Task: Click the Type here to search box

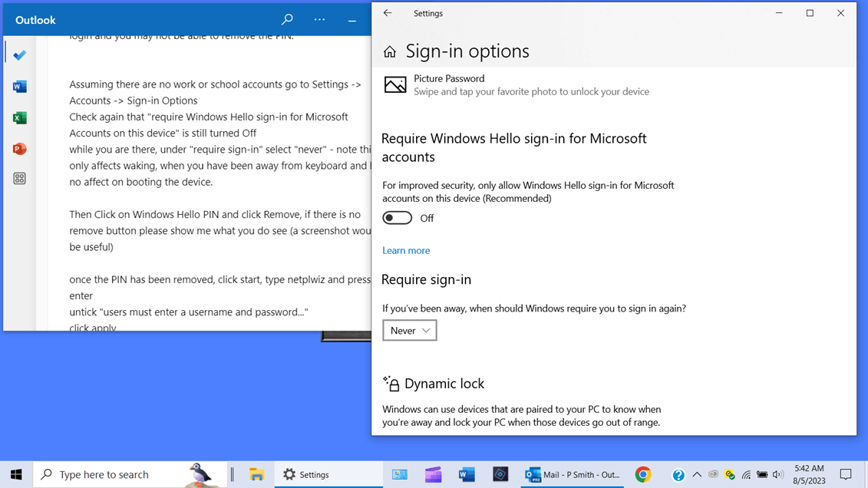Action: (x=130, y=475)
